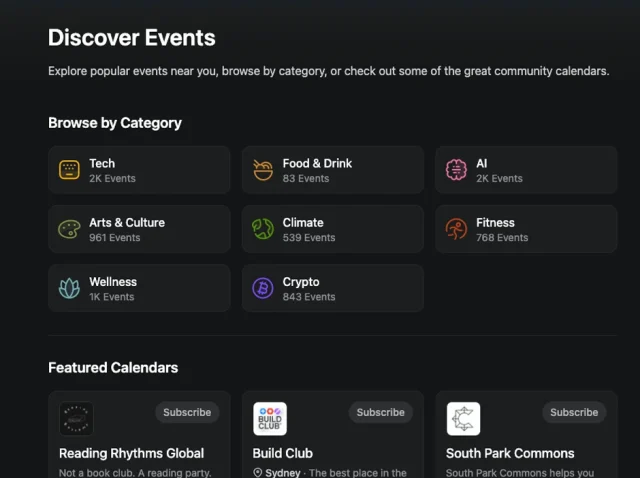Viewport: 640px width, 478px height.
Task: Click the Discover Events page heading
Action: (x=131, y=39)
